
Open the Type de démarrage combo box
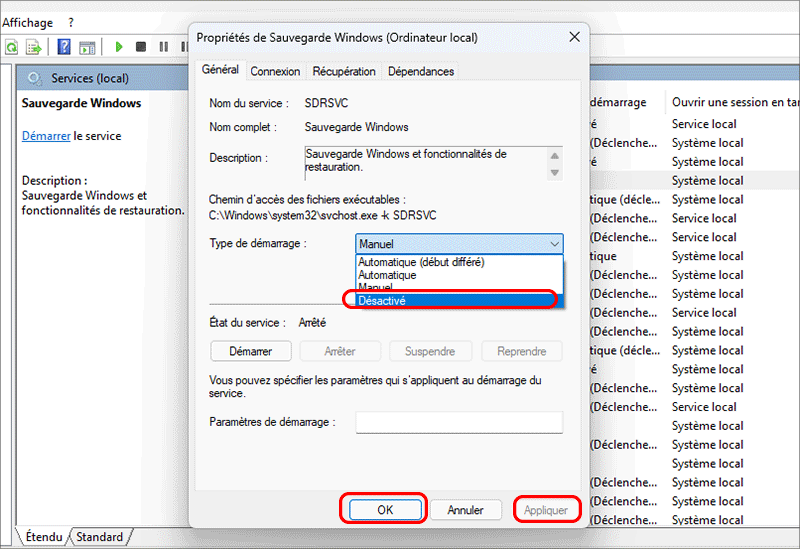459,244
